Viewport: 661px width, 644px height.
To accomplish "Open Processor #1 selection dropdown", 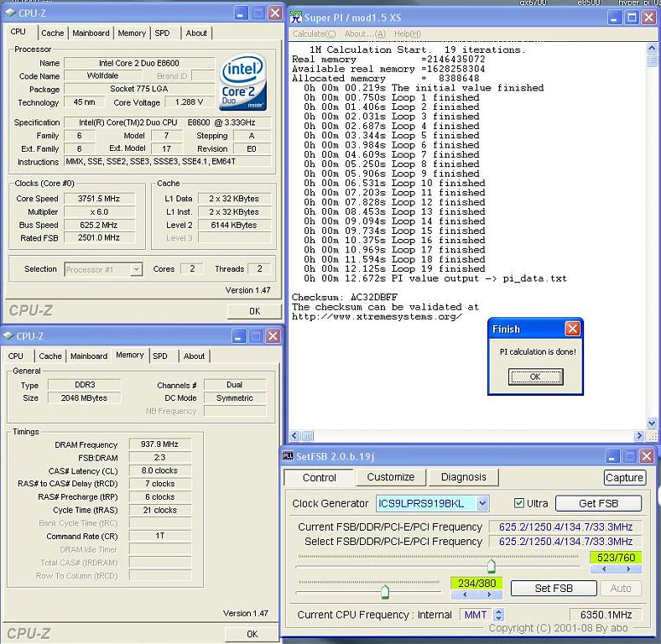I will tap(136, 269).
